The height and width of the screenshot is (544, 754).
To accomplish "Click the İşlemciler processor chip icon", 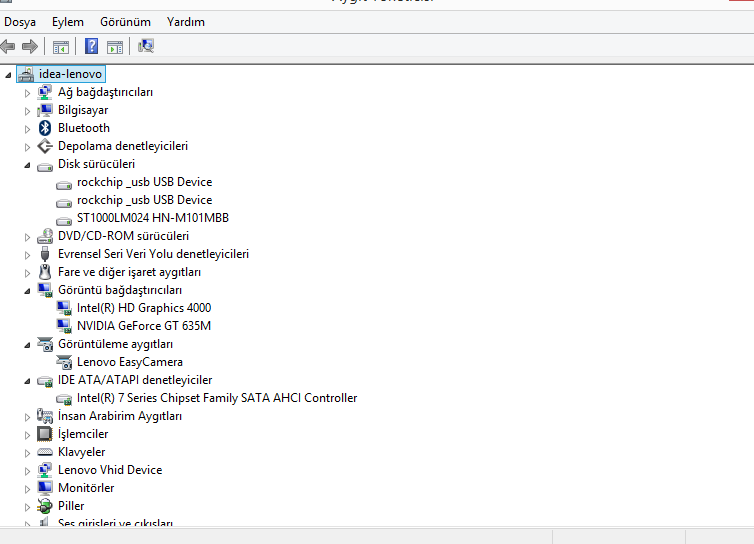I will [x=45, y=434].
